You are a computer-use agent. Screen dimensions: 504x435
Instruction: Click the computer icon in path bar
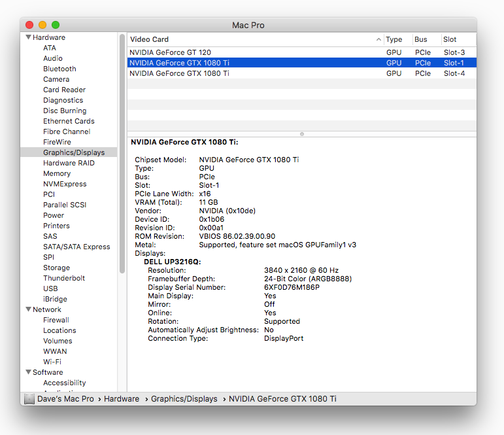coord(29,399)
